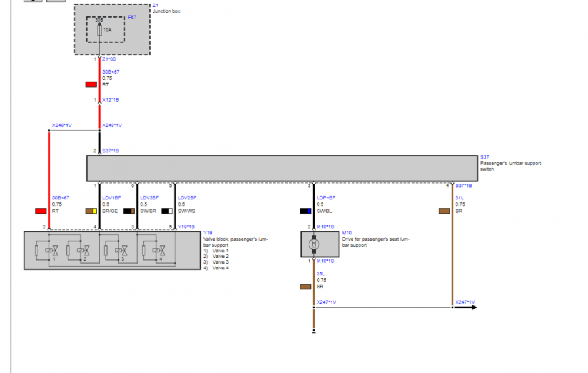The width and height of the screenshot is (588, 373).
Task: Click the X12*1B connector label
Action: 111,100
